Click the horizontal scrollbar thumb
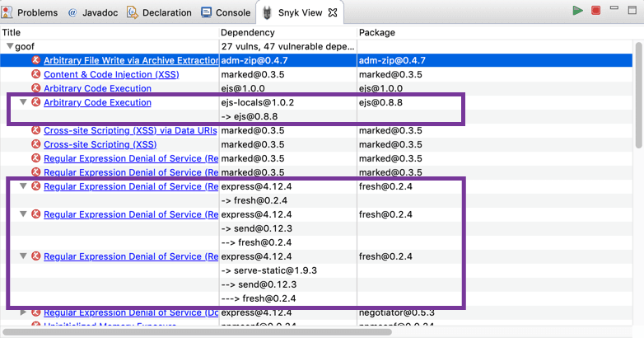 [197, 332]
